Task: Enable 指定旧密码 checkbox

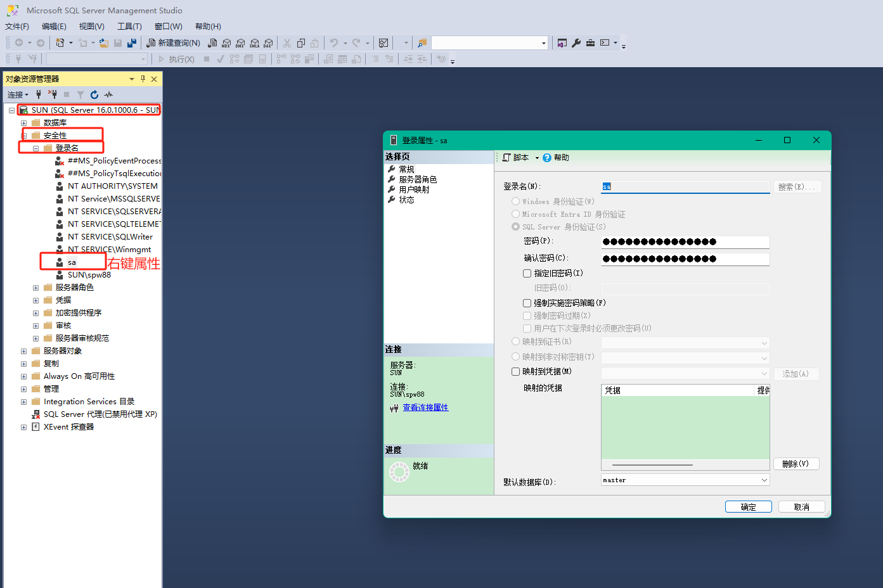Action: point(527,273)
